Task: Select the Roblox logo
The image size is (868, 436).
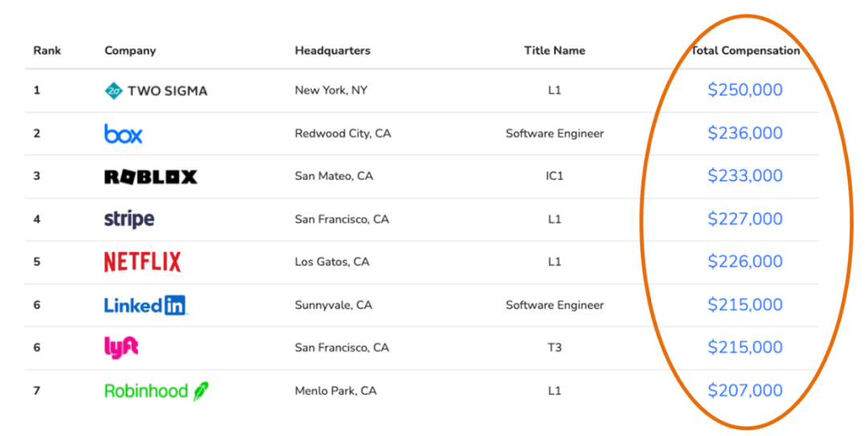Action: tap(150, 177)
